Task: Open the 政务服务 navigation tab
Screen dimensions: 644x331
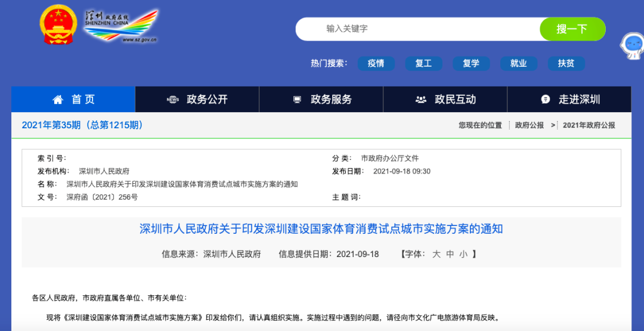Action: [x=321, y=100]
